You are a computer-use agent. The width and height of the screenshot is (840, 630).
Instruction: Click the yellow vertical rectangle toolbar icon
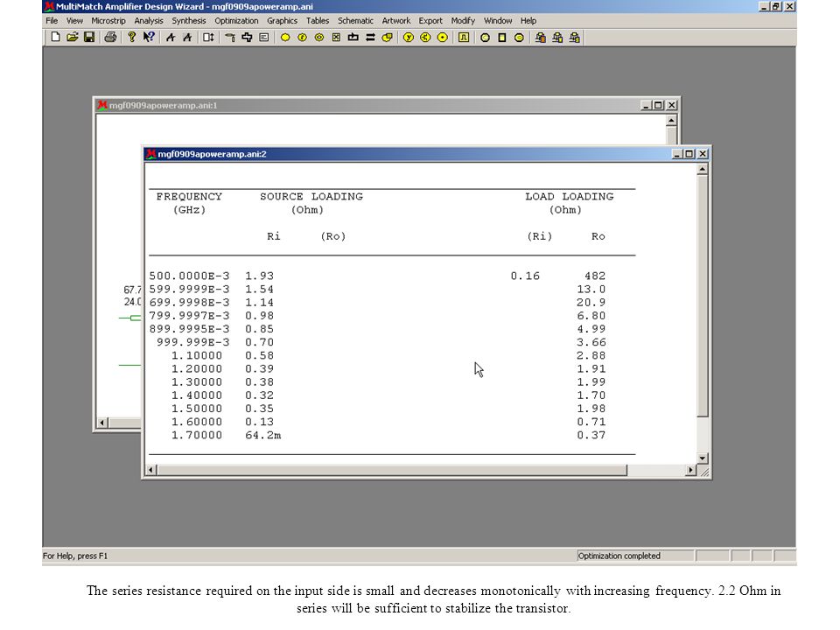502,38
